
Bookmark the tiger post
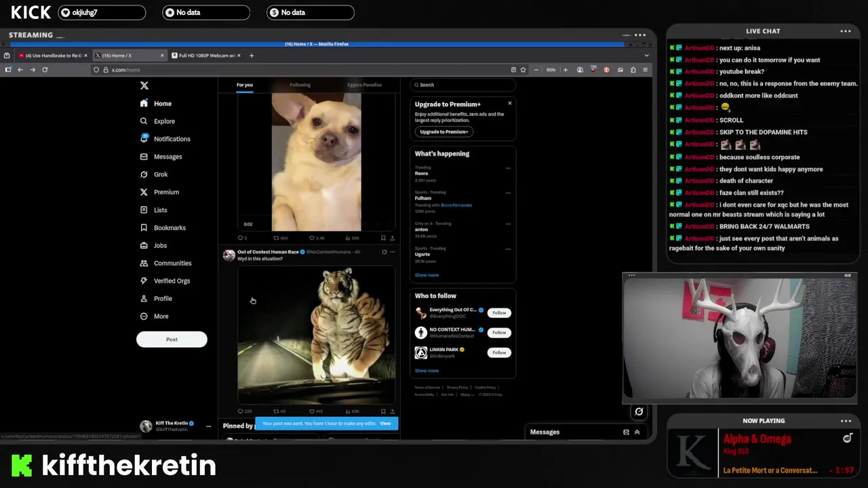(x=383, y=411)
